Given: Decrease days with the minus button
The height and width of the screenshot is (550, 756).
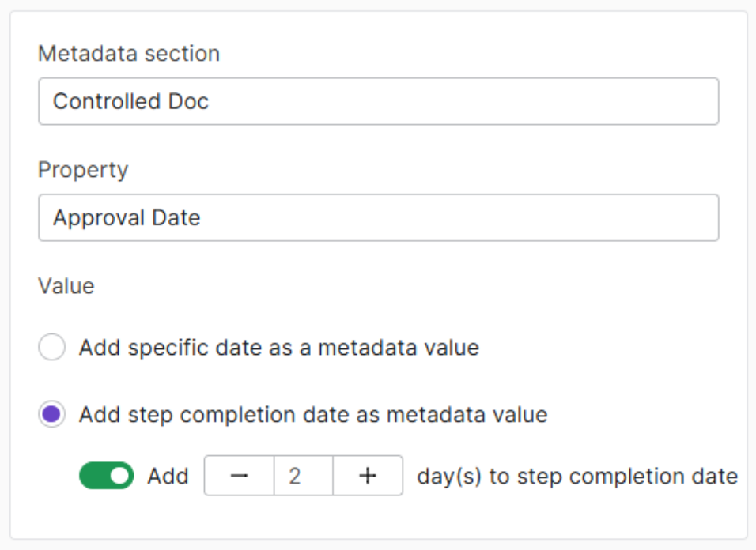Looking at the screenshot, I should [x=239, y=476].
